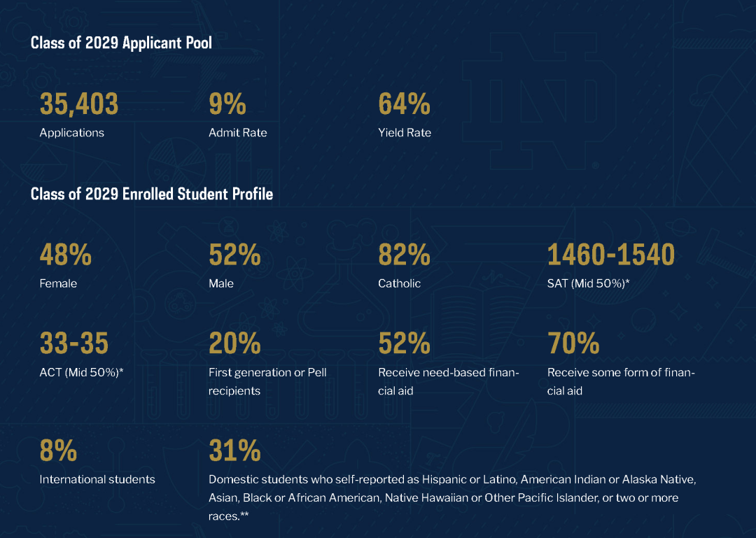Screen dimensions: 756x538
Task: Click First generation or Pell recipients text
Action: tap(267, 381)
